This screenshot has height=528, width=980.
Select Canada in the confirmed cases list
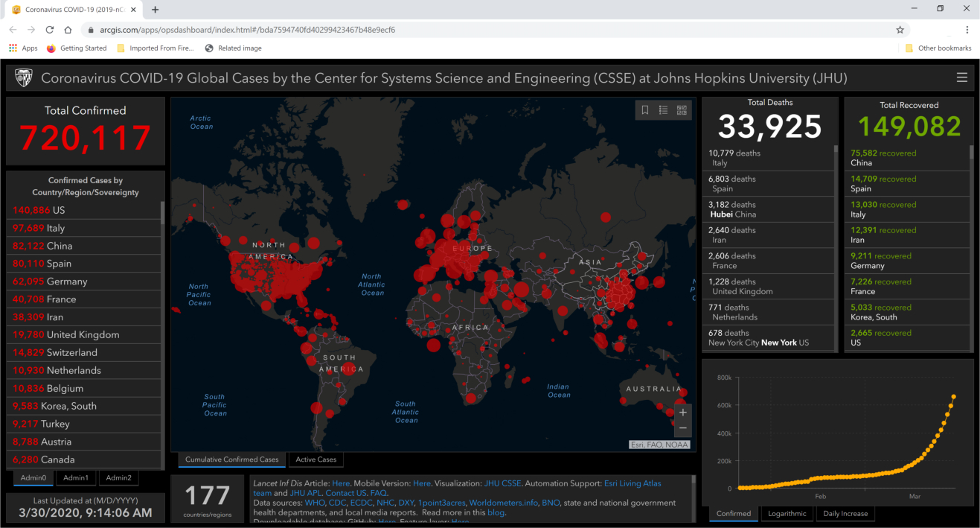(83, 459)
